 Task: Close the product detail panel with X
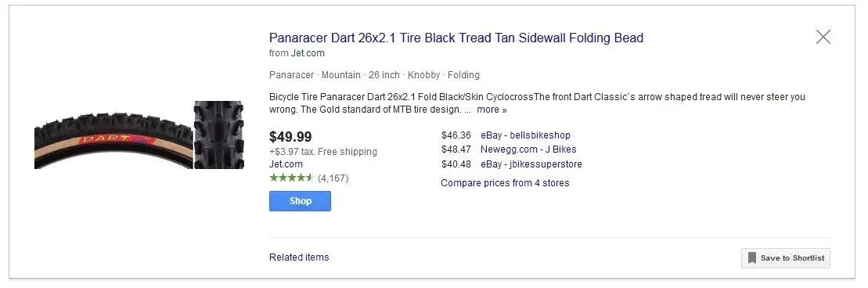coord(823,37)
